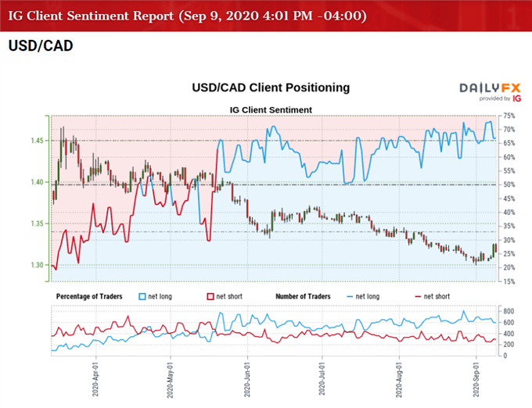Click the DailyFX logo

491,88
